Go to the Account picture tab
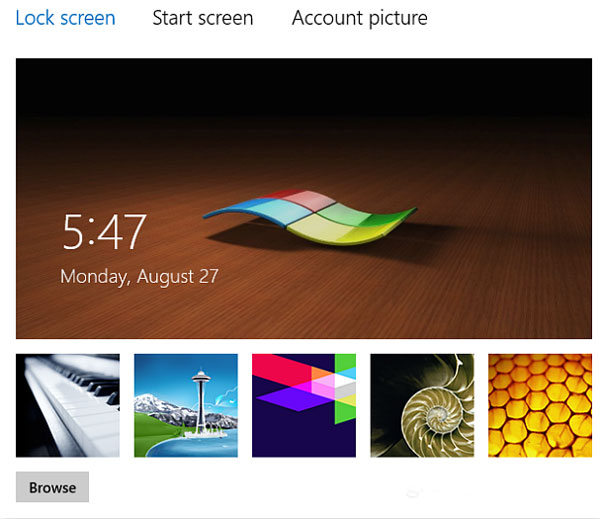The width and height of the screenshot is (600, 519). [x=360, y=18]
